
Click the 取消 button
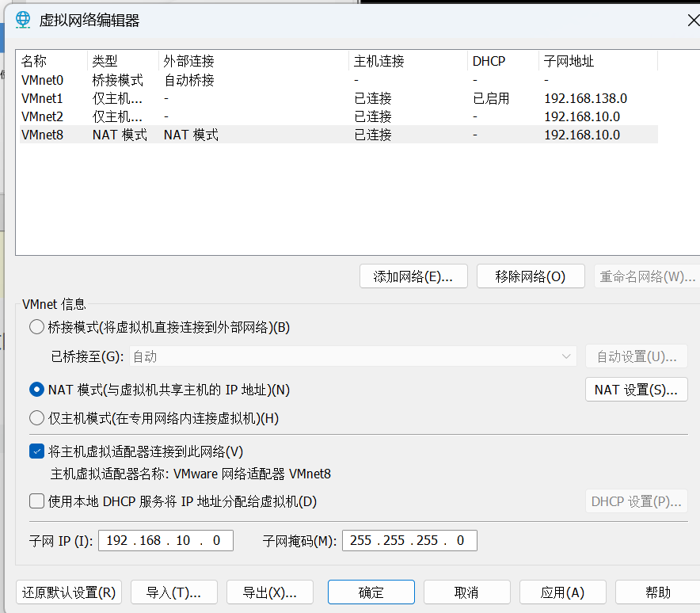pyautogui.click(x=467, y=592)
